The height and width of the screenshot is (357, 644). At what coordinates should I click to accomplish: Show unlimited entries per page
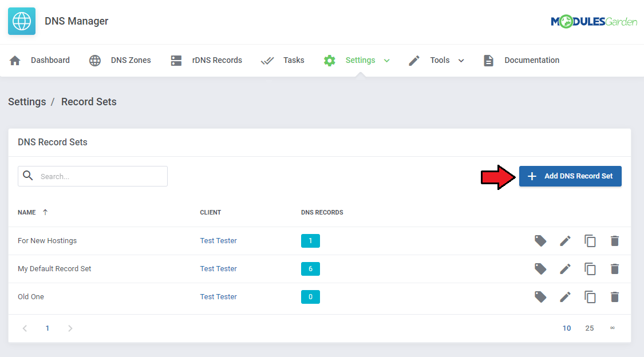pos(613,328)
